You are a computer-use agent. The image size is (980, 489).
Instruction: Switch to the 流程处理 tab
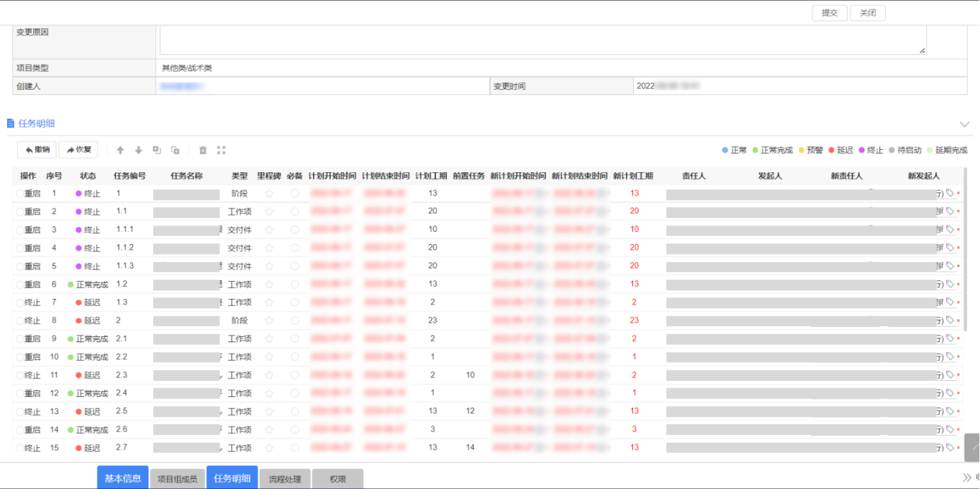[284, 479]
